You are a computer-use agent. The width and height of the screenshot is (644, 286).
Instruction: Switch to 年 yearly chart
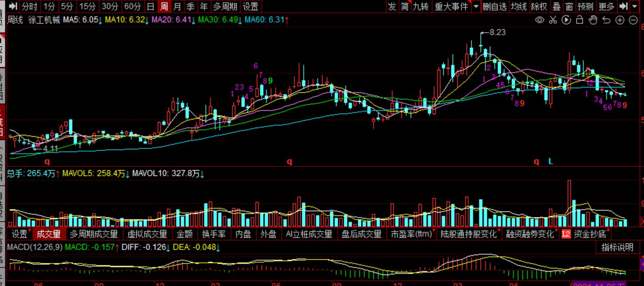(204, 6)
